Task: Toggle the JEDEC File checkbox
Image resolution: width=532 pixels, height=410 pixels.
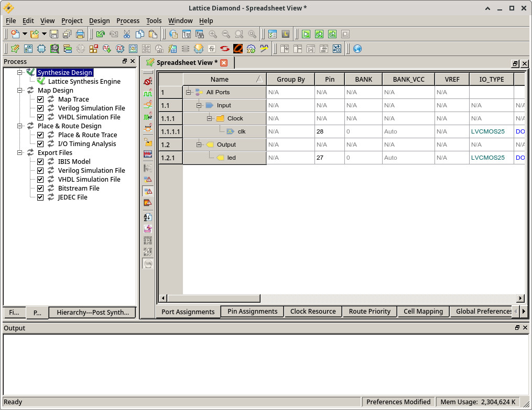Action: coord(40,197)
